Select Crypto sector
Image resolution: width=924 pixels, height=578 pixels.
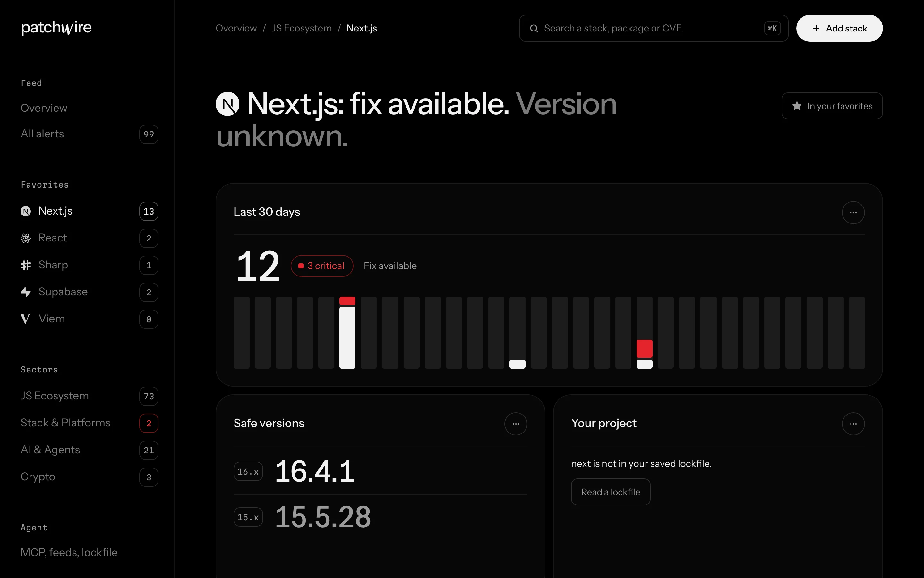tap(89, 477)
